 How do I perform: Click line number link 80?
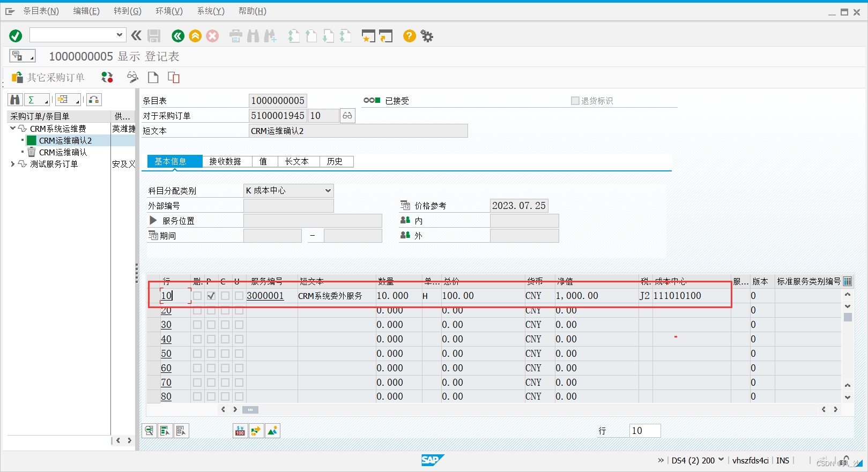pos(166,396)
